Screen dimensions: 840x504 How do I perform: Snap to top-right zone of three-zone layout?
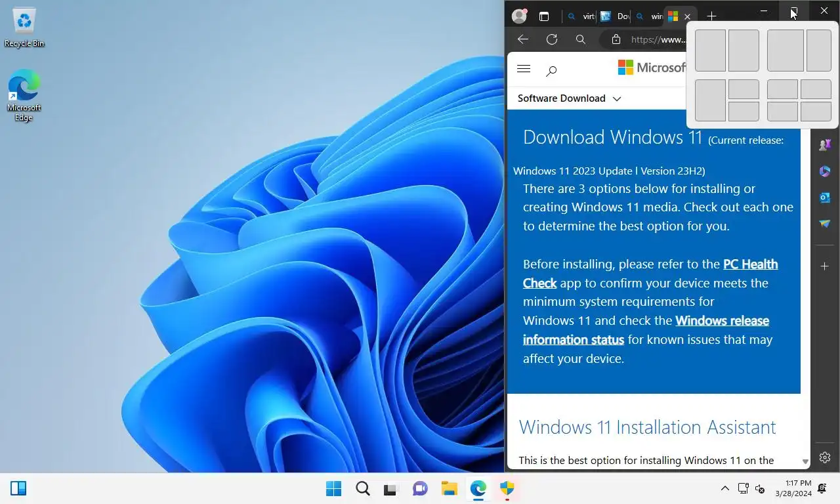pos(744,89)
